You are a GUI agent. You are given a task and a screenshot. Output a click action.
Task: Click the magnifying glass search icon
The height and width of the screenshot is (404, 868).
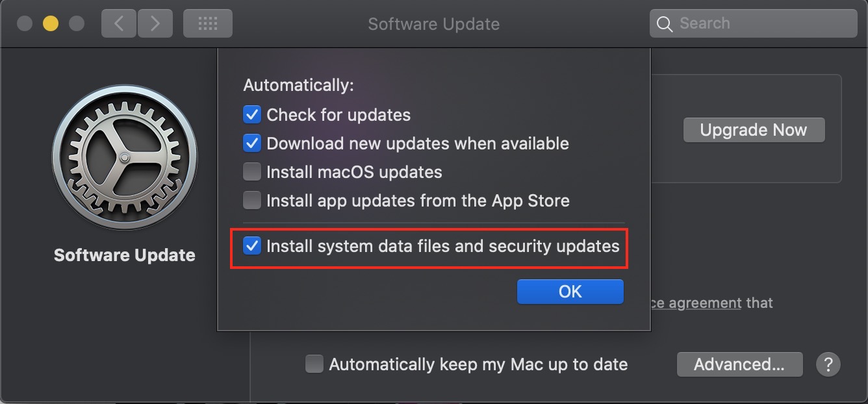coord(664,24)
